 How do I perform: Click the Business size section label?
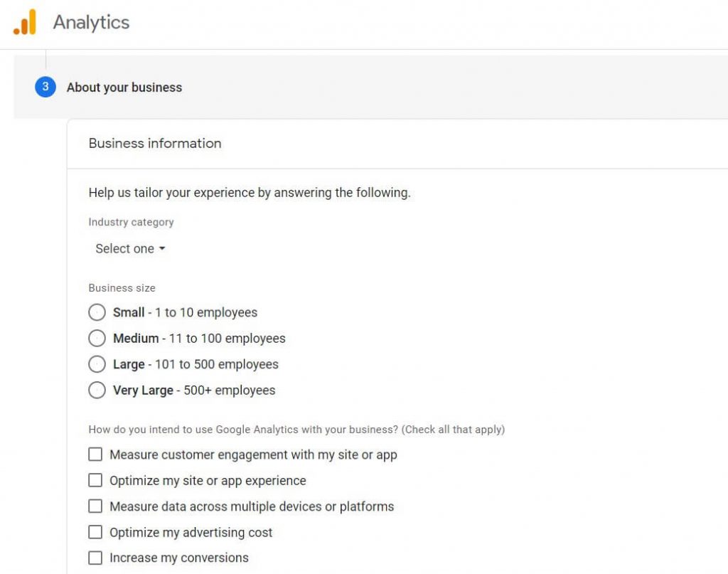[122, 288]
